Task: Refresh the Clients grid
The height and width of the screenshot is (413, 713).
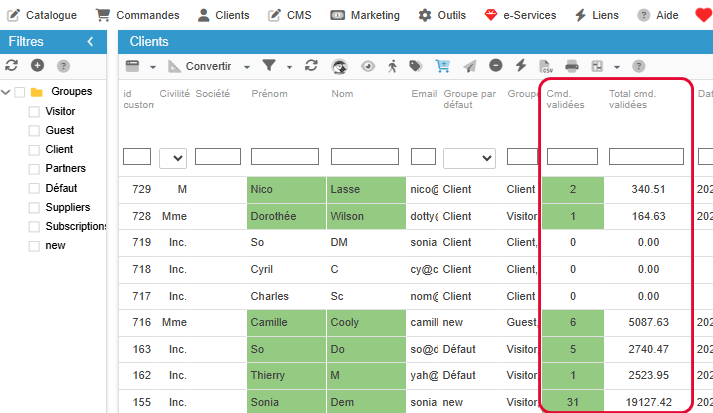Action: [311, 66]
